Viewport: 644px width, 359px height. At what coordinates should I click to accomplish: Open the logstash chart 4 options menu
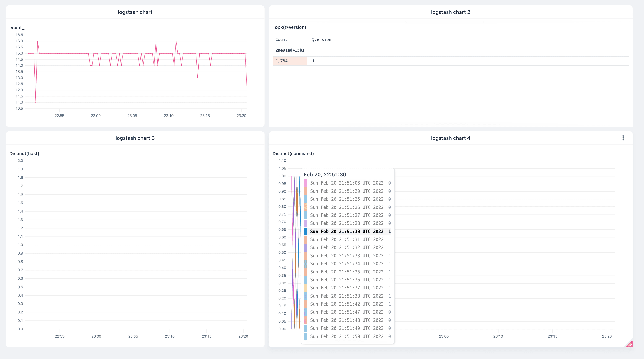(x=623, y=138)
